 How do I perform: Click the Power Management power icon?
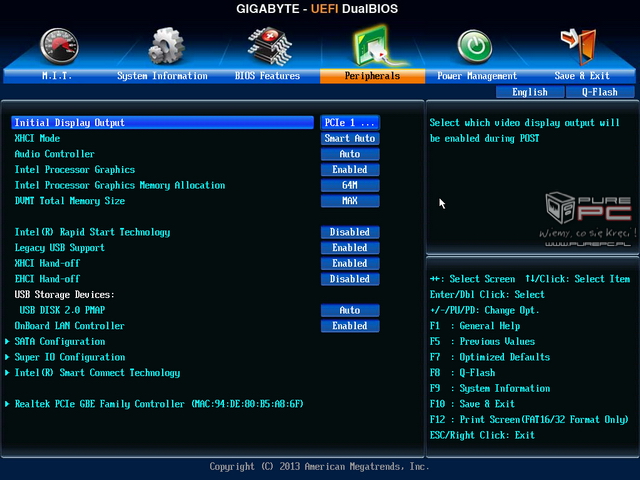click(x=474, y=46)
